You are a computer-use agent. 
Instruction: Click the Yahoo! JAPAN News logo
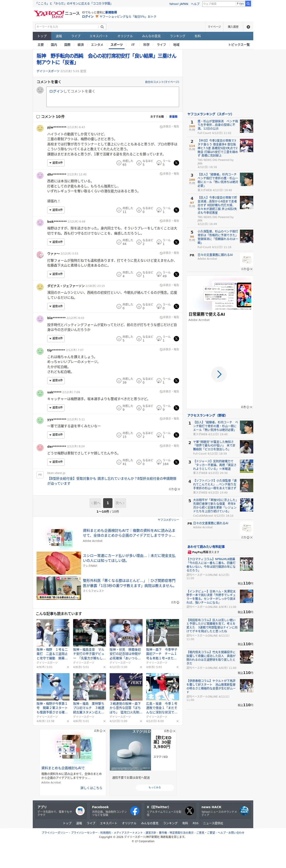(56, 14)
